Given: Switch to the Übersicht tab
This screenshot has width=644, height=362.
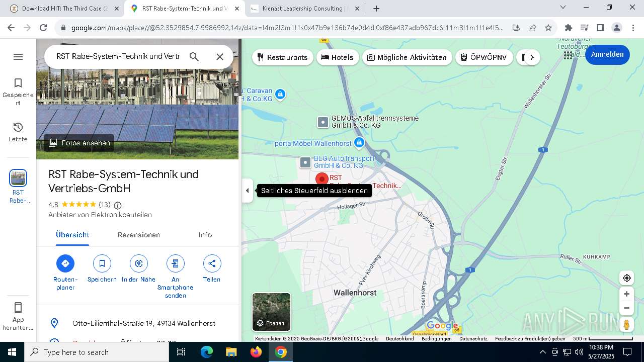Looking at the screenshot, I should [x=72, y=235].
